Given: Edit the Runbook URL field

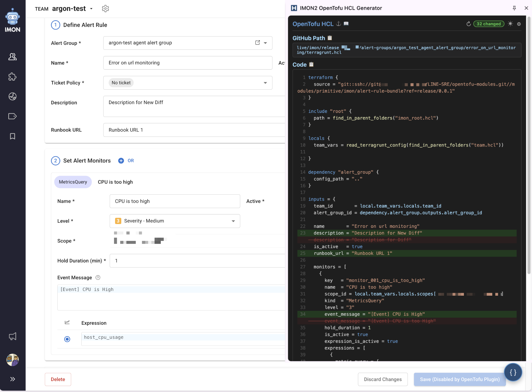Looking at the screenshot, I should (194, 130).
